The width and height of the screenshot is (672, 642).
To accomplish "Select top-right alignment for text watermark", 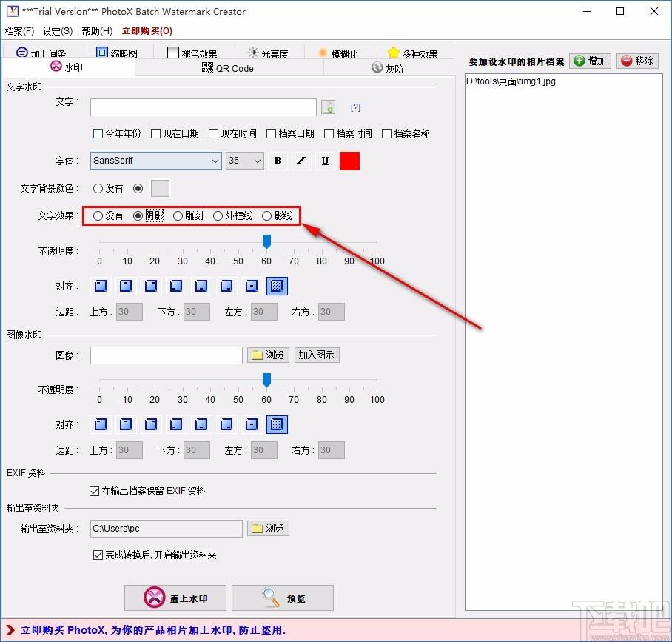I will pyautogui.click(x=151, y=286).
